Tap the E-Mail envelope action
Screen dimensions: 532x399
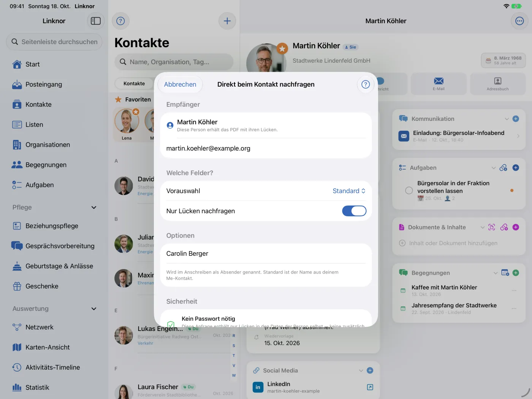coord(439,84)
